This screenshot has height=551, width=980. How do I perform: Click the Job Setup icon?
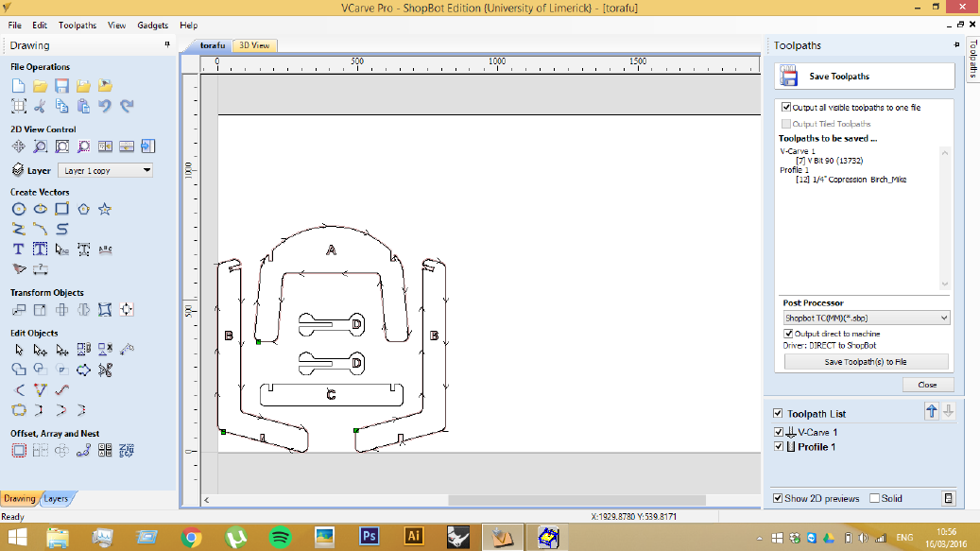19,106
